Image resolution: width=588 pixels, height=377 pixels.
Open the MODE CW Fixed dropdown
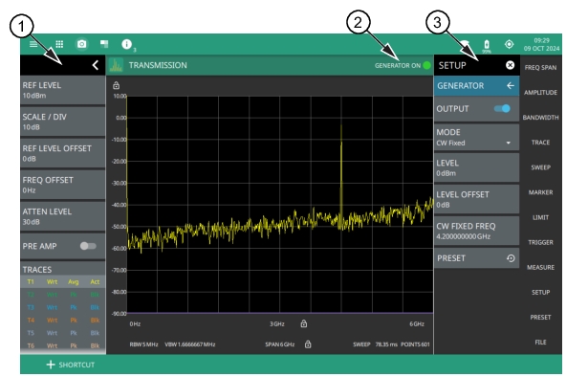tap(476, 138)
